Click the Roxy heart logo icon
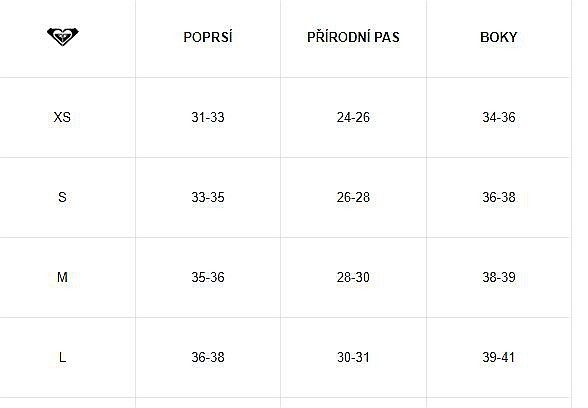The width and height of the screenshot is (588, 408). [x=63, y=36]
